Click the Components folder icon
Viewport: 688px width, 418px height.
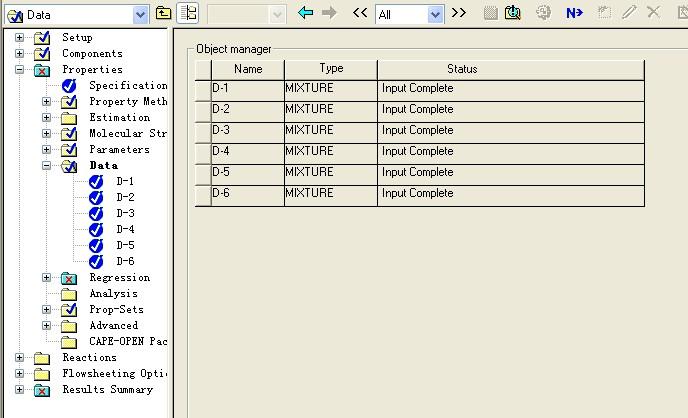pyautogui.click(x=42, y=54)
